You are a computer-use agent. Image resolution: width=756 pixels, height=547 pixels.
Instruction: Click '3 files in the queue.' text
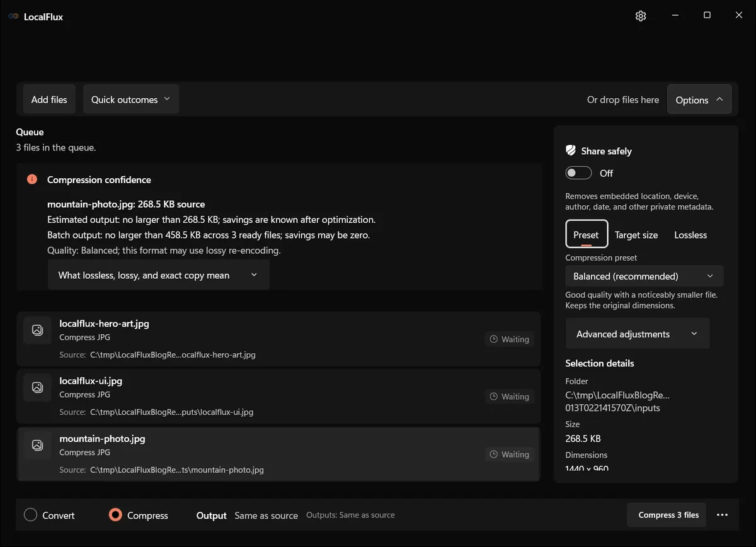click(x=55, y=147)
